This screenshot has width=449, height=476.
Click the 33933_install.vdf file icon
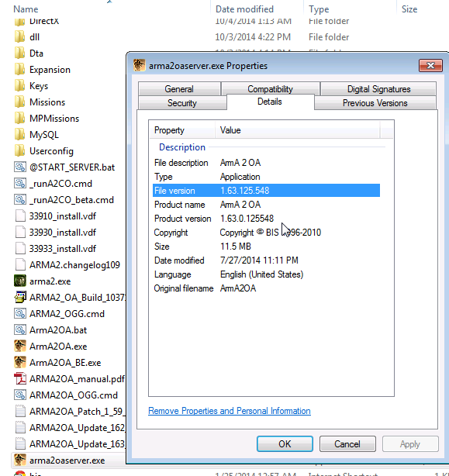pos(20,249)
